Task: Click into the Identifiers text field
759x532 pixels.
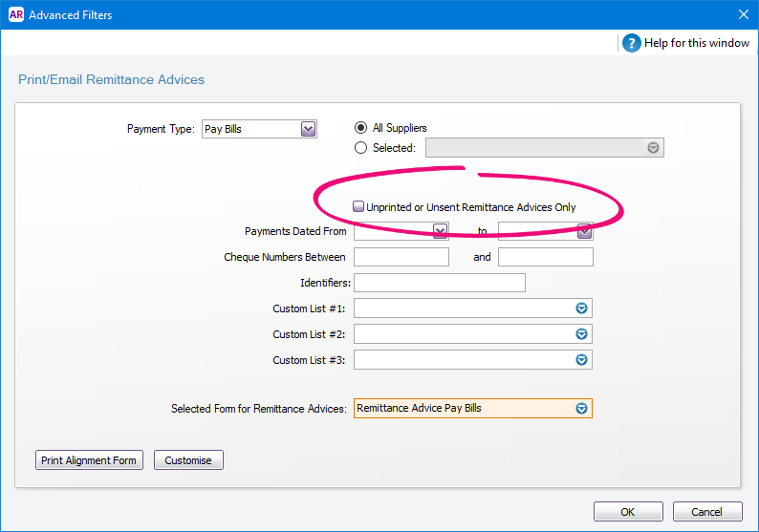Action: pos(440,283)
